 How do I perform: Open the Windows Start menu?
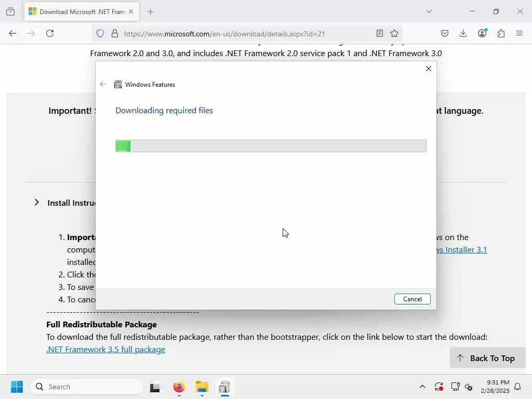click(17, 387)
